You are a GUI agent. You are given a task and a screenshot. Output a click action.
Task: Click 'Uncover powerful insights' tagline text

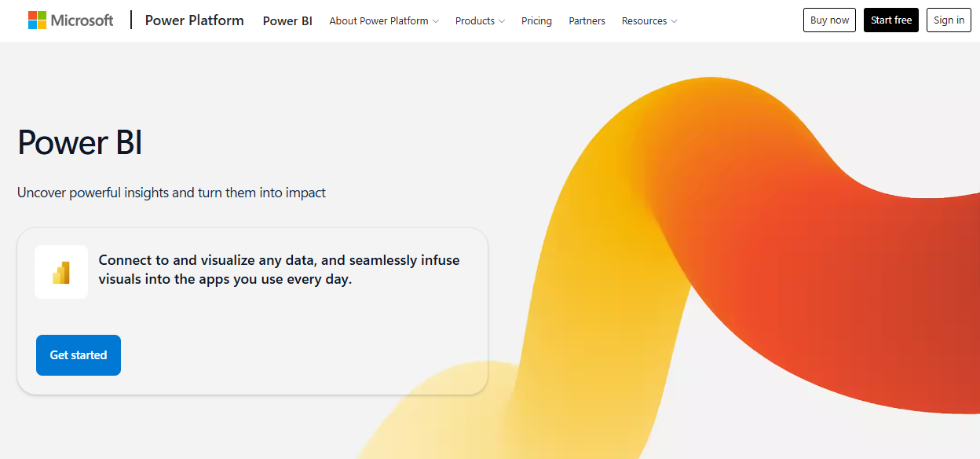(171, 193)
